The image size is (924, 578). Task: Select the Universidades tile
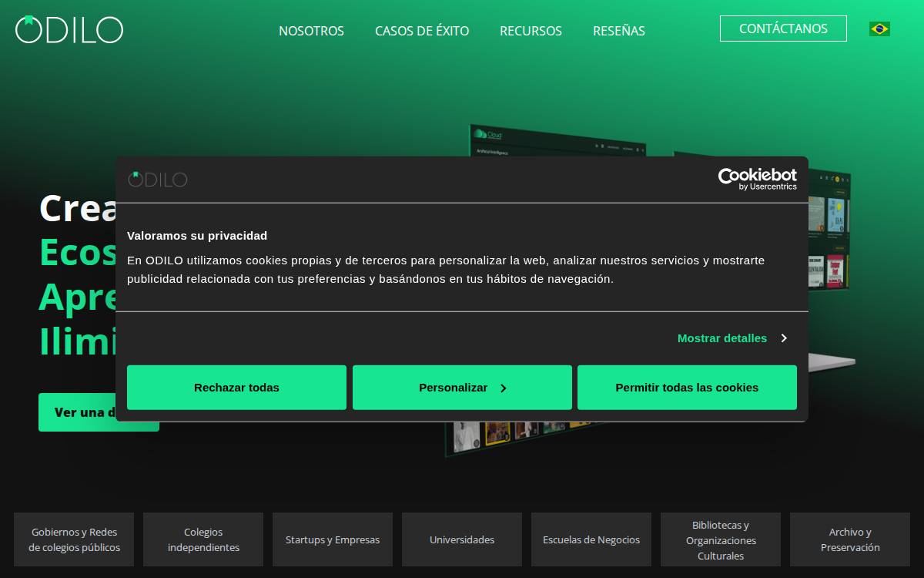[462, 539]
